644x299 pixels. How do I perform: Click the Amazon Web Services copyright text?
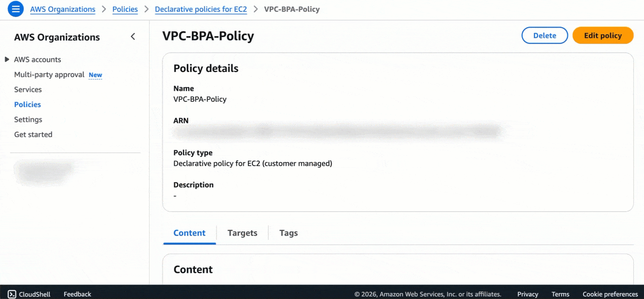(x=428, y=294)
